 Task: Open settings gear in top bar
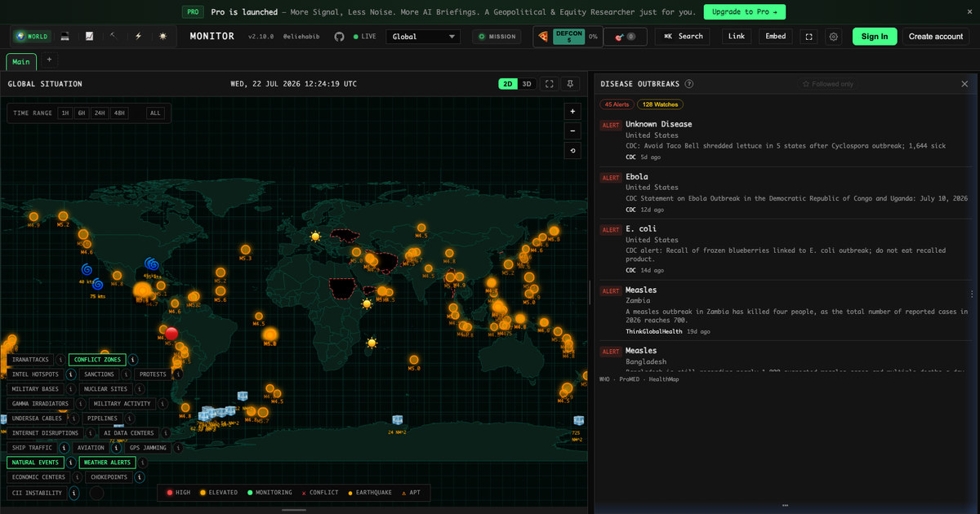coord(833,37)
